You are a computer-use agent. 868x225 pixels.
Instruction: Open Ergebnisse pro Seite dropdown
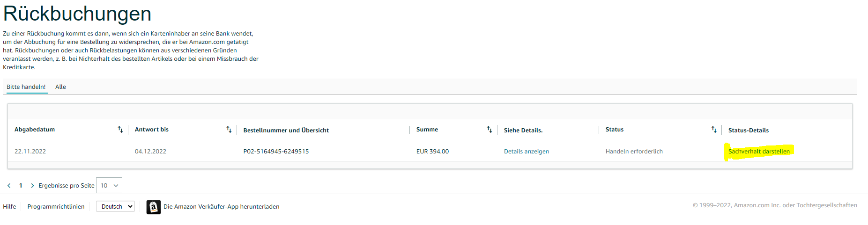[109, 186]
